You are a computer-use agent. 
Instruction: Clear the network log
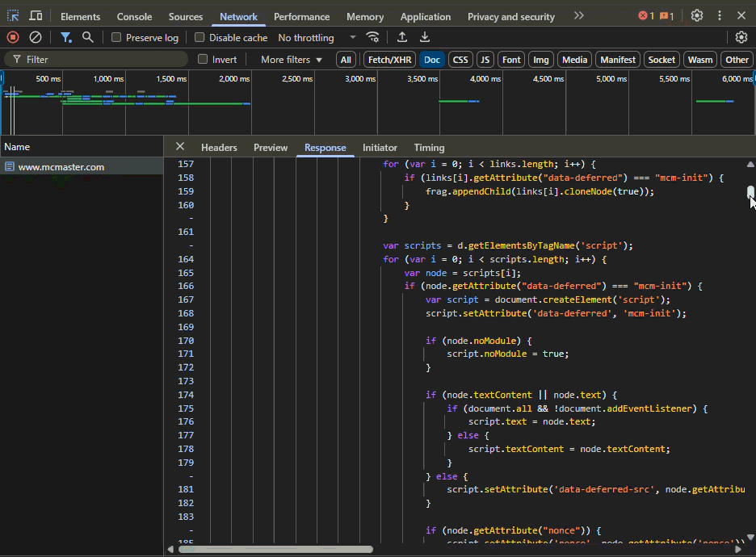[36, 37]
